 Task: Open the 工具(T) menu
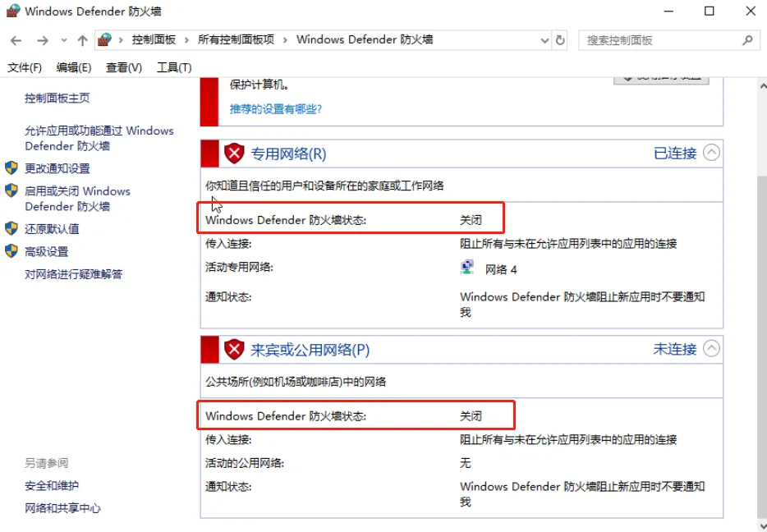tap(173, 67)
